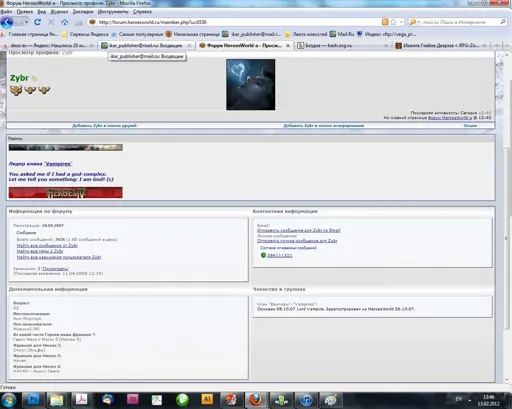Click the search magnifier icon in search box
The width and height of the screenshot is (512, 409).
pyautogui.click(x=503, y=22)
